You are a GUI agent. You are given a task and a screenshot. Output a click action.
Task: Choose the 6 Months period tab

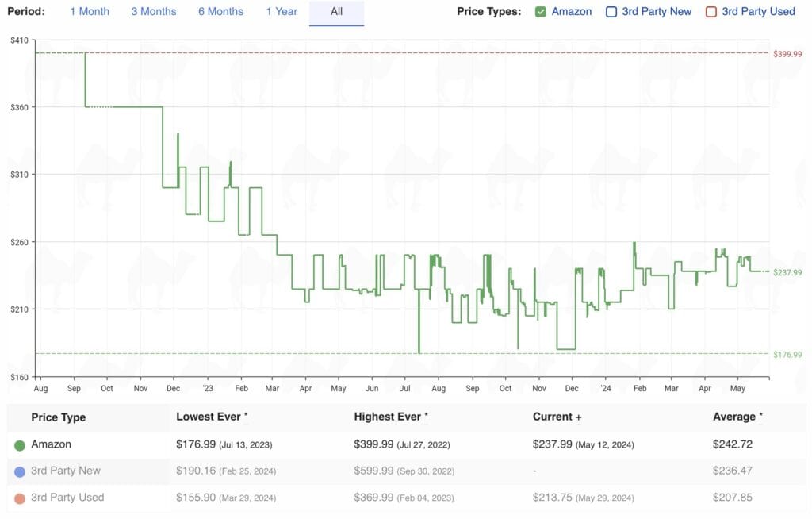click(x=220, y=12)
